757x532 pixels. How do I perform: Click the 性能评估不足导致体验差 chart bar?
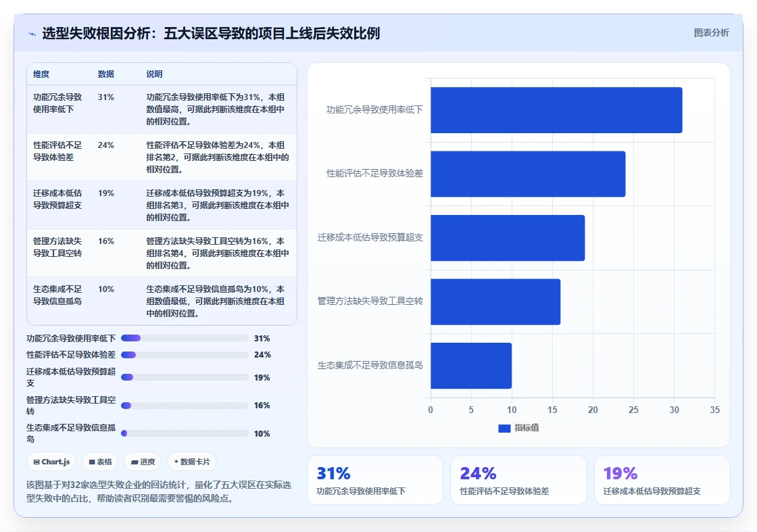click(528, 174)
